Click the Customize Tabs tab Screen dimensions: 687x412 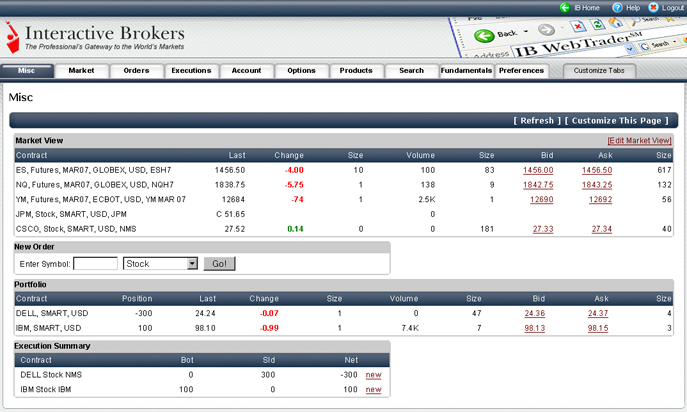coord(599,71)
